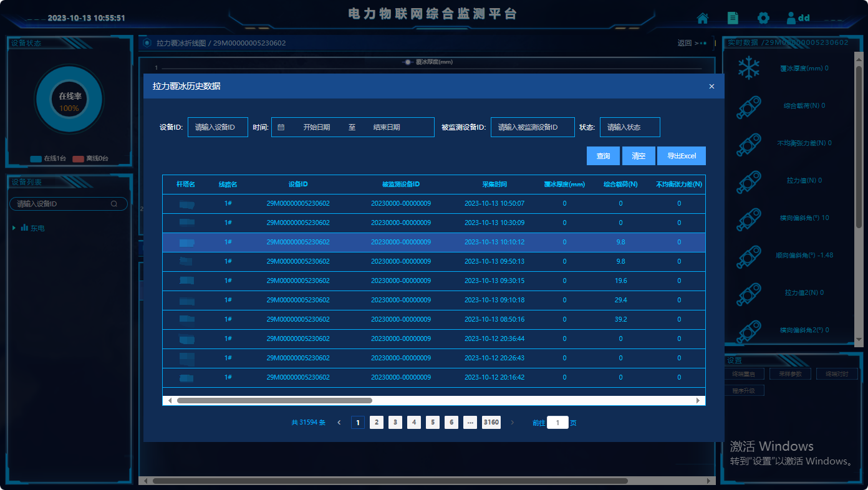Click the sensor icon beside 横向偏斜角(°) 10
868x490 pixels.
748,218
